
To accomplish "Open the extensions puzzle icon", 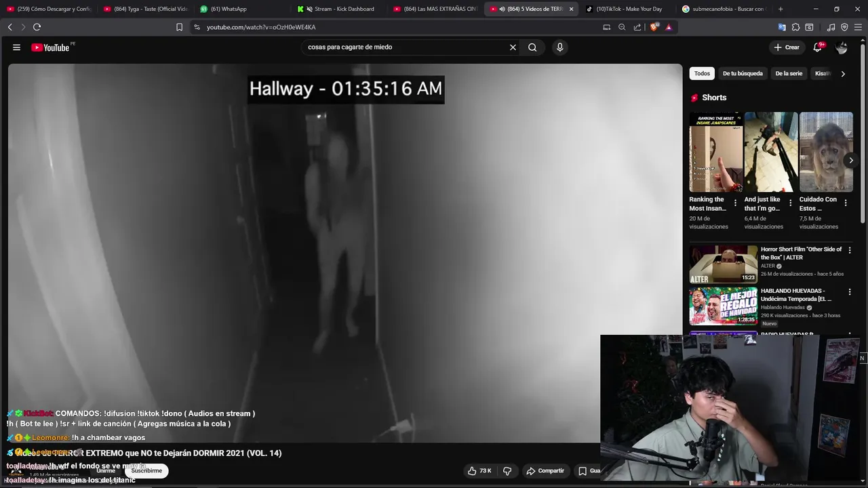I will 795,27.
